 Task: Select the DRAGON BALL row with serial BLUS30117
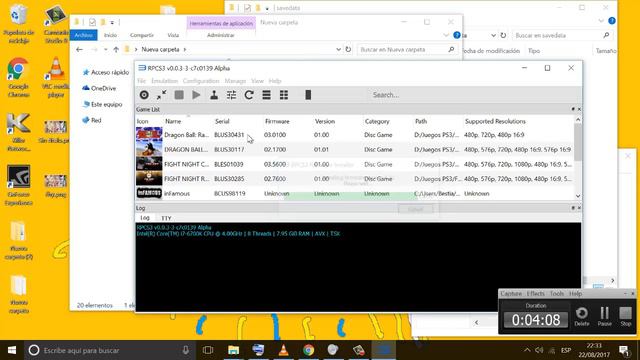tap(355, 149)
